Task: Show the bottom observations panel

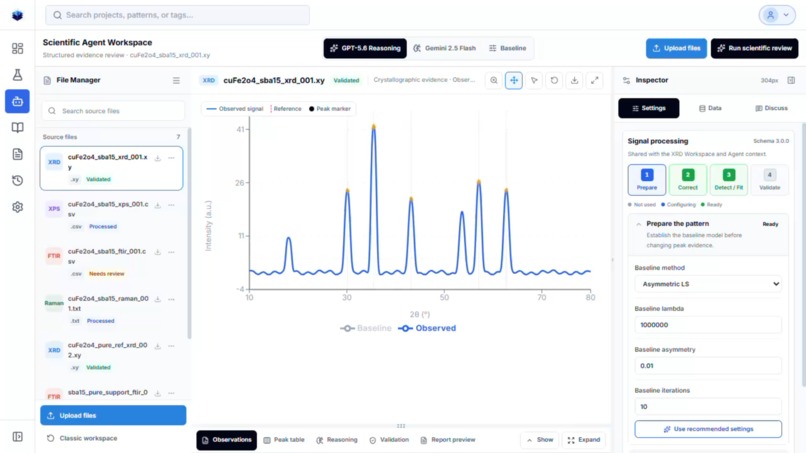Action: [x=540, y=440]
